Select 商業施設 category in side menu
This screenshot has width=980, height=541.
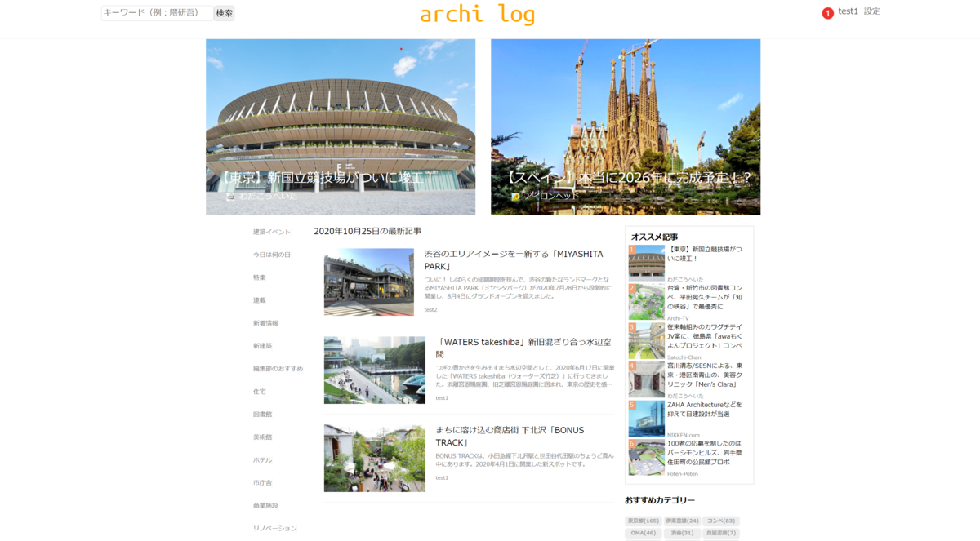click(x=265, y=507)
